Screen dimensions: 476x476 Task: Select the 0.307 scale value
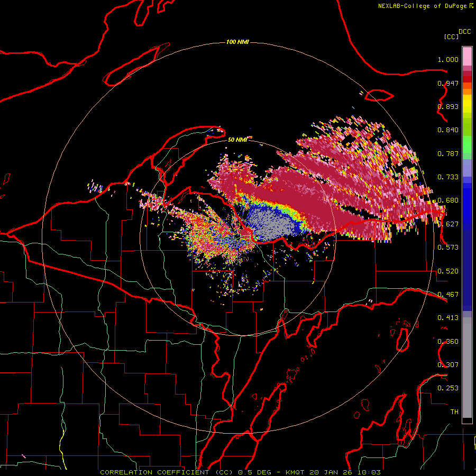click(x=448, y=364)
